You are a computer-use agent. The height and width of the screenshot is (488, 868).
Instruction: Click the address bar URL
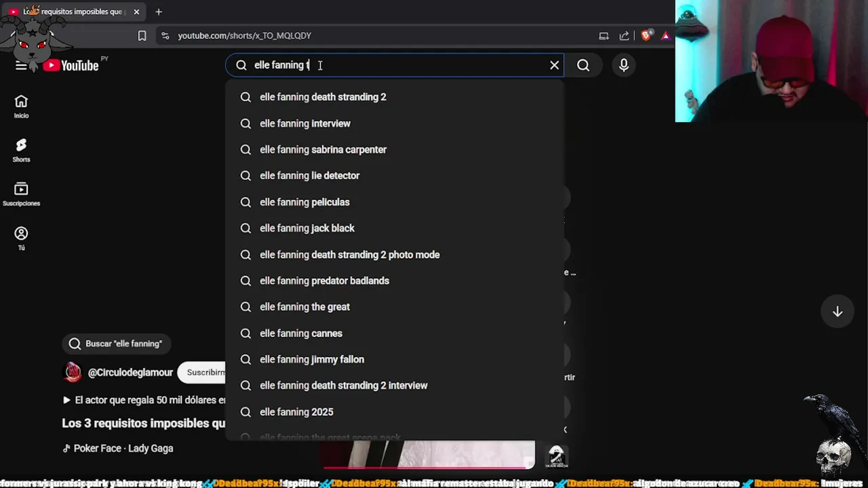pyautogui.click(x=245, y=36)
